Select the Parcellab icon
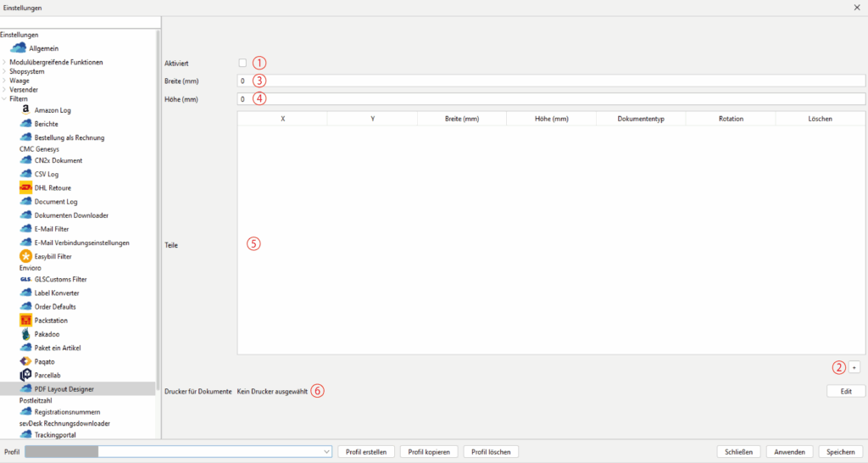The height and width of the screenshot is (463, 868). coord(25,375)
